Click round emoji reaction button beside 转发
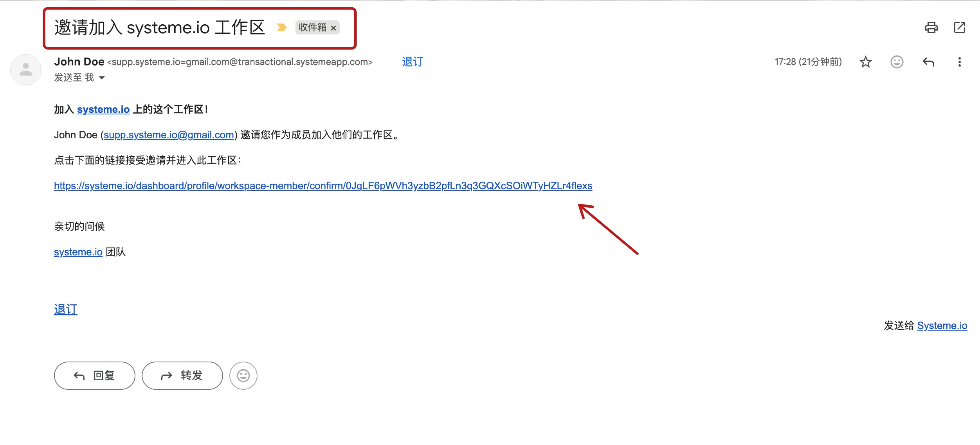The height and width of the screenshot is (445, 980). 243,376
